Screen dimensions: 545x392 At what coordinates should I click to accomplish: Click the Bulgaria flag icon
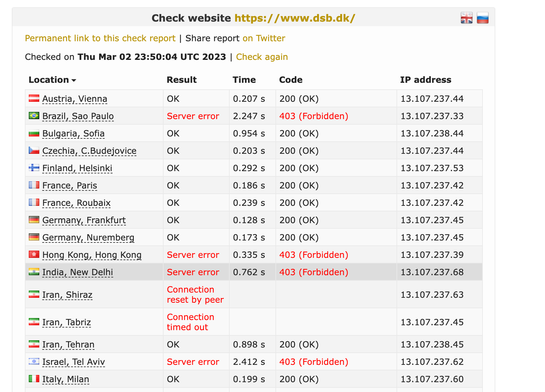pyautogui.click(x=34, y=133)
